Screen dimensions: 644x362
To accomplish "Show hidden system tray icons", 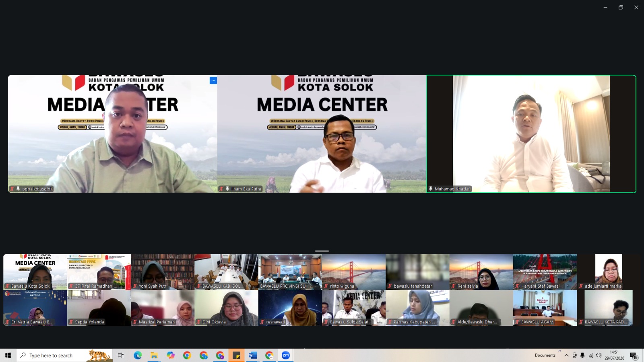I will pyautogui.click(x=566, y=355).
